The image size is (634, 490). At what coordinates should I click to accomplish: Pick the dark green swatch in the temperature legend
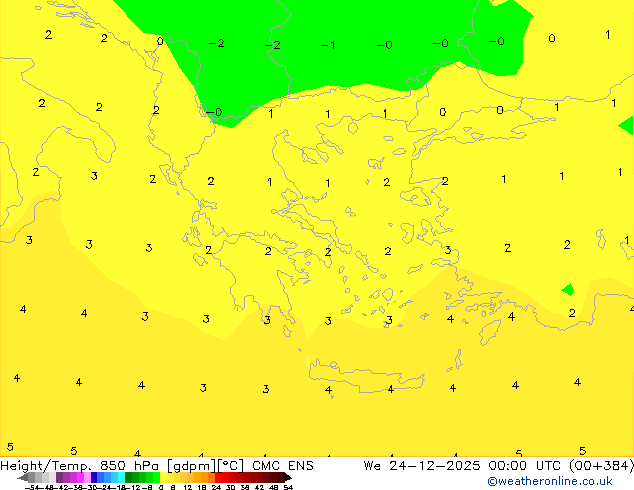click(x=129, y=478)
